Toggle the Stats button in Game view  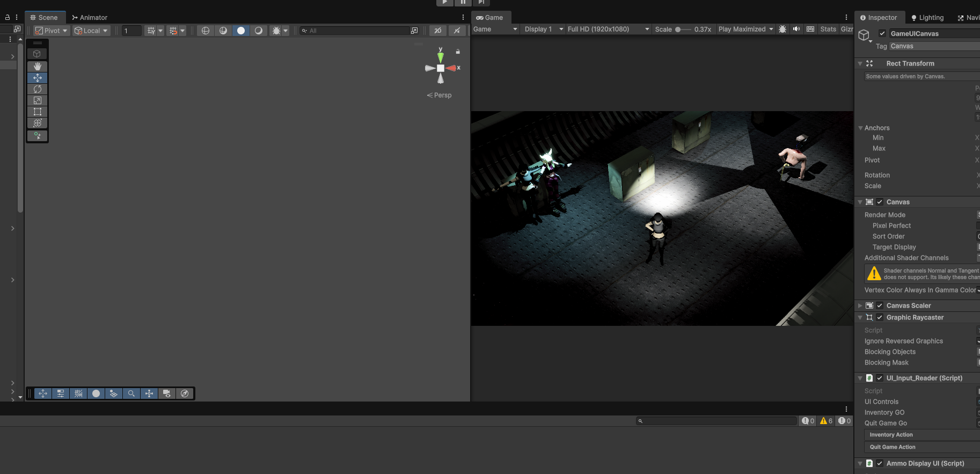point(828,29)
